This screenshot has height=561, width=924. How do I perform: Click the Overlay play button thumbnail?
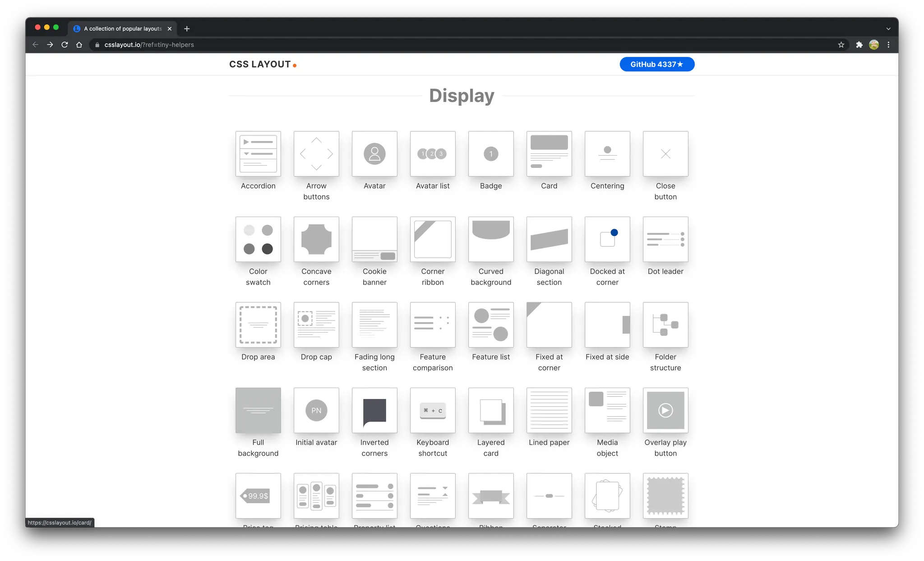tap(665, 410)
